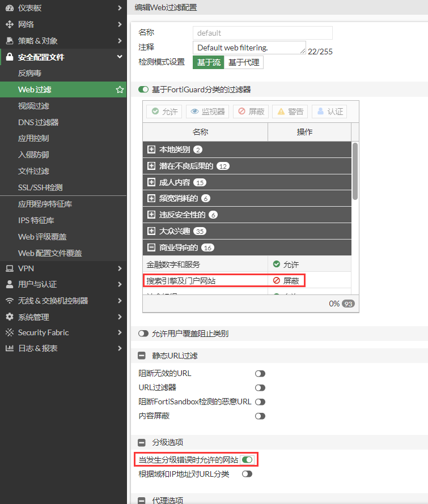428x504 pixels.
Task: Click the 无线＆交换机控制器 wifi icon
Action: tap(9, 301)
